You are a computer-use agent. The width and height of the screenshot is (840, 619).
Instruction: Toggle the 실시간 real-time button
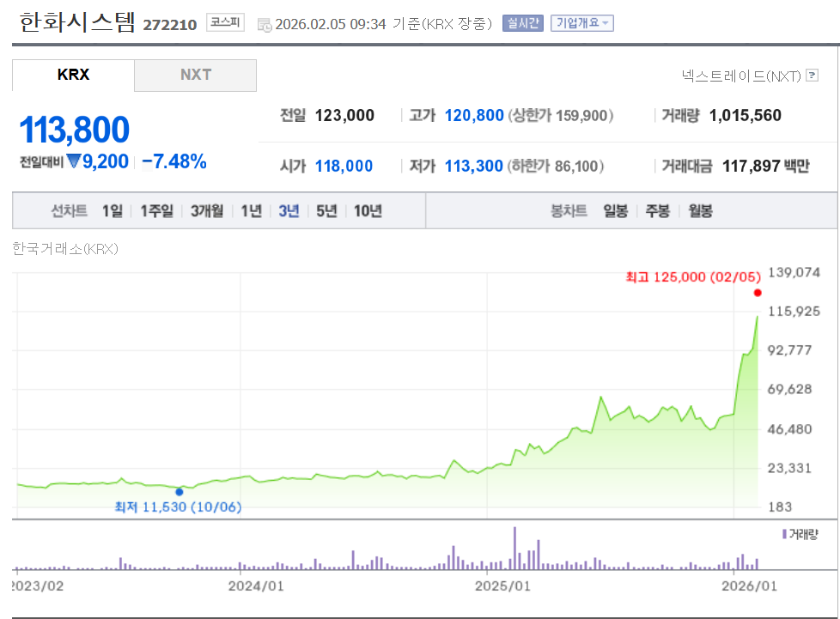(523, 23)
